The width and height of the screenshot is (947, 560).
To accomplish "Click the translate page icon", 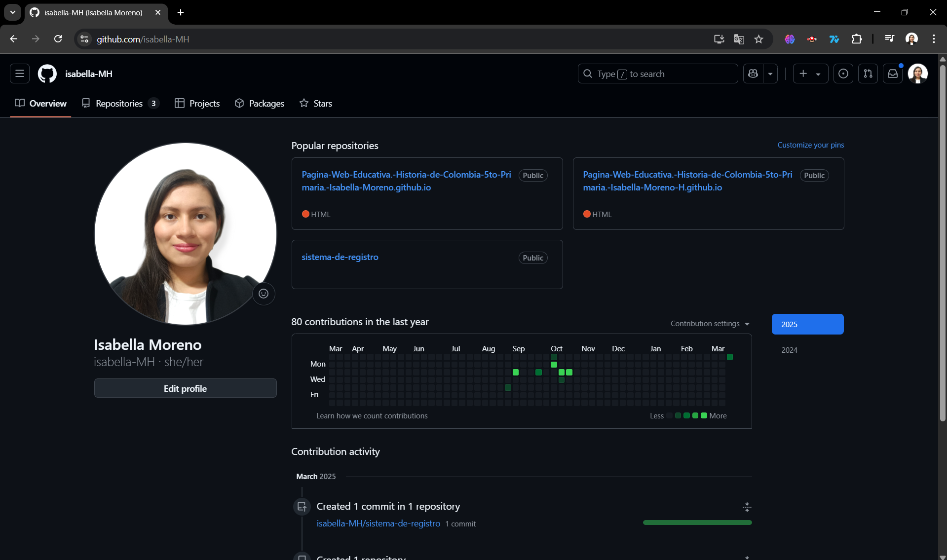I will (739, 39).
